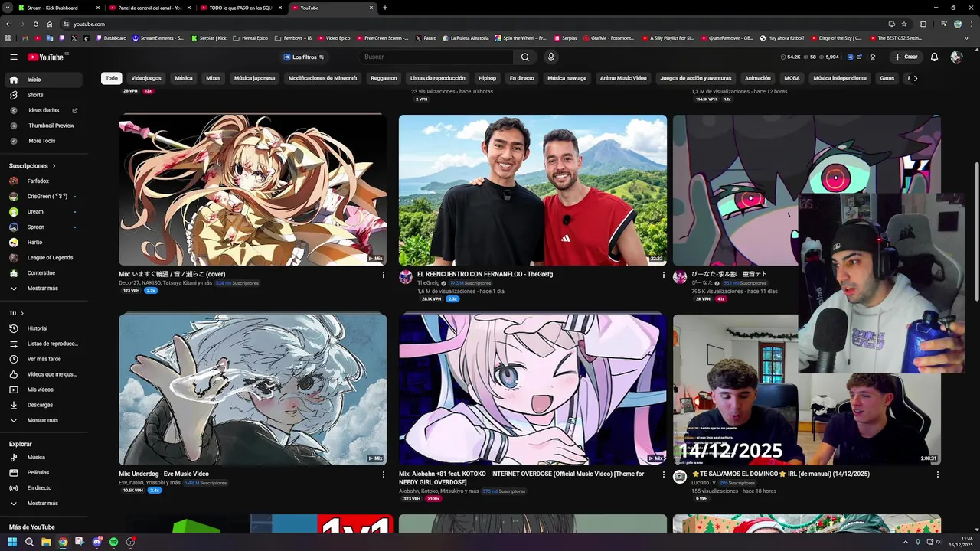Open Películas in sidebar
The image size is (980, 551).
coord(43,473)
